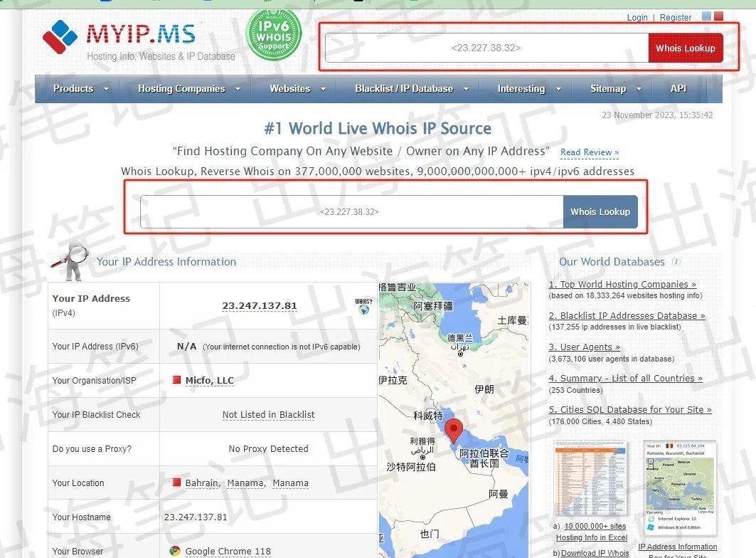Open the Hosting Companies menu
Screen dimensions: 756x558
coord(181,88)
